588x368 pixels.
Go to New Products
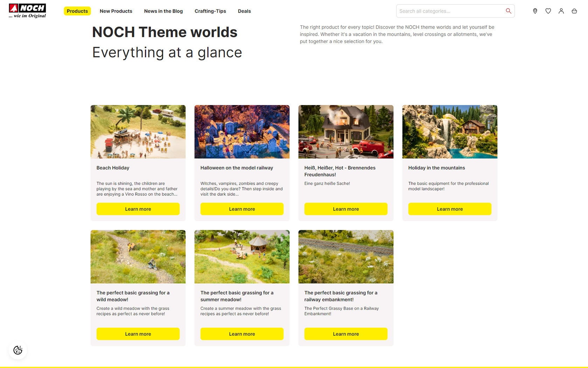click(116, 11)
